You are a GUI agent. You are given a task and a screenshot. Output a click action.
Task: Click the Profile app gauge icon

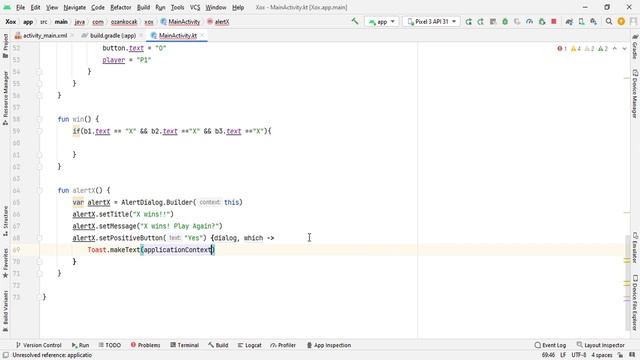529,22
